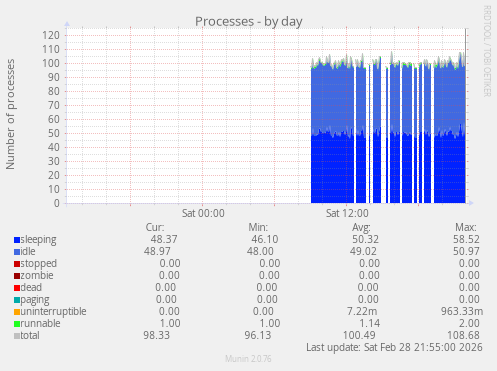Click the stopped legend color swatch
The height and width of the screenshot is (371, 497).
tap(17, 264)
